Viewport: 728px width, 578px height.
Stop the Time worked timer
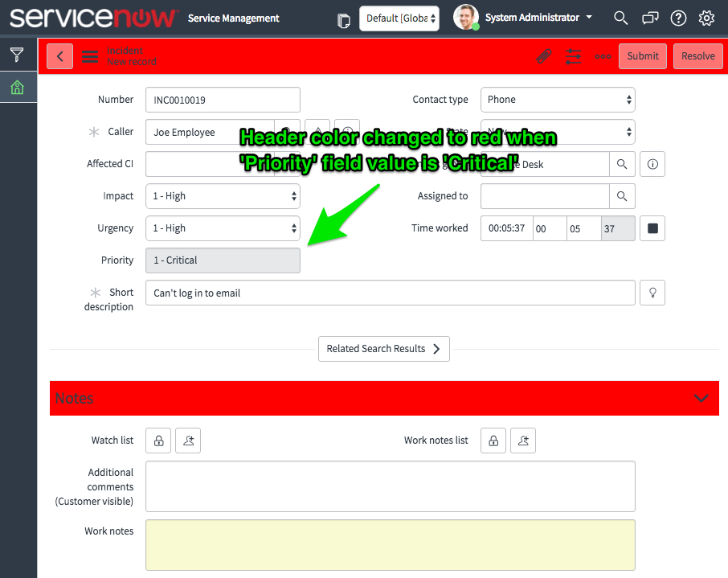(652, 228)
